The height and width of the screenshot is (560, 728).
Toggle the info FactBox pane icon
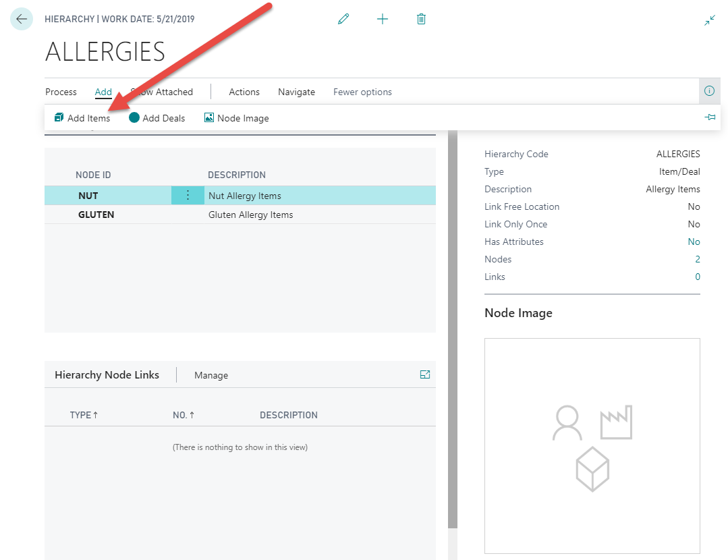(709, 91)
